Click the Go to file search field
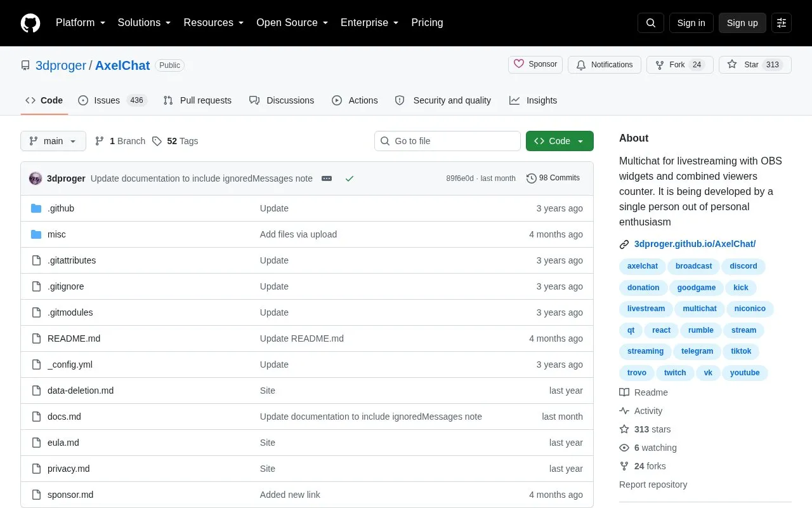812x508 pixels. click(x=447, y=141)
